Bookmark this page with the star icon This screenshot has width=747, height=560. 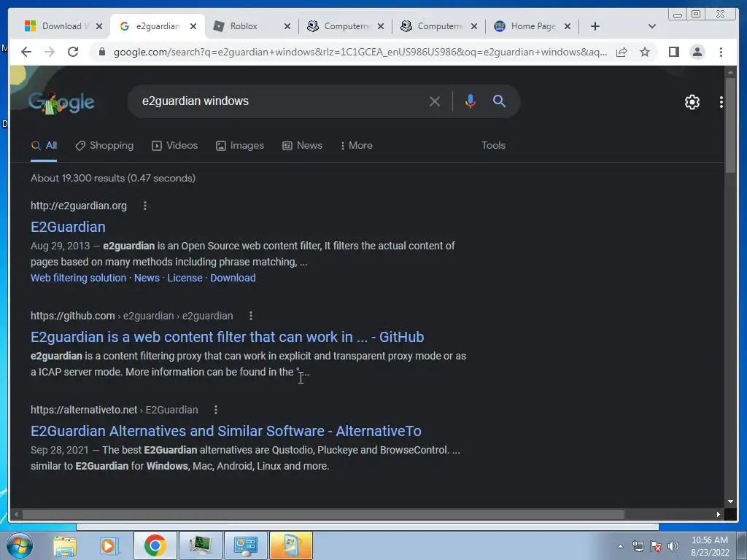(645, 52)
